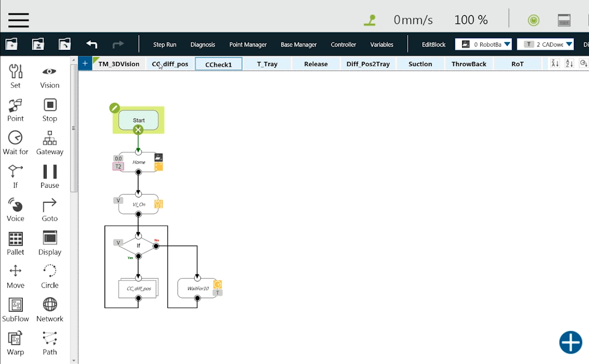The height and width of the screenshot is (364, 589).
Task: Open the RobotBase dropdown
Action: point(483,44)
